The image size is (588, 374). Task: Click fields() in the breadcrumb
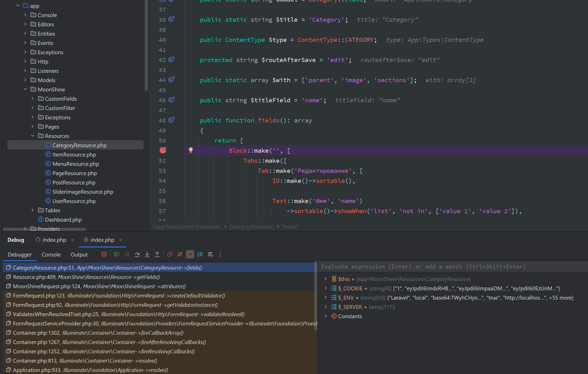tap(290, 227)
